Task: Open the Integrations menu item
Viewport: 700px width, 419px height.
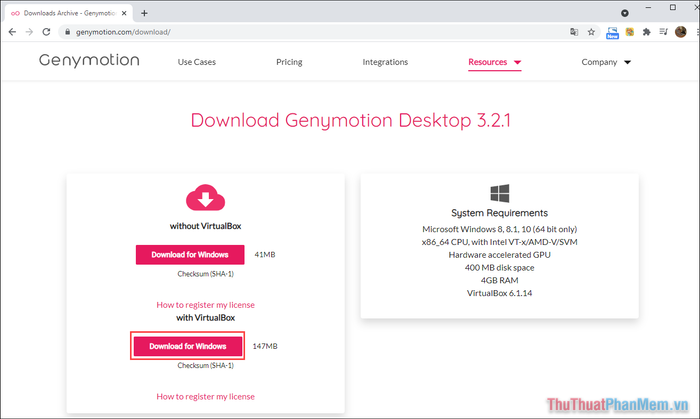Action: coord(385,62)
